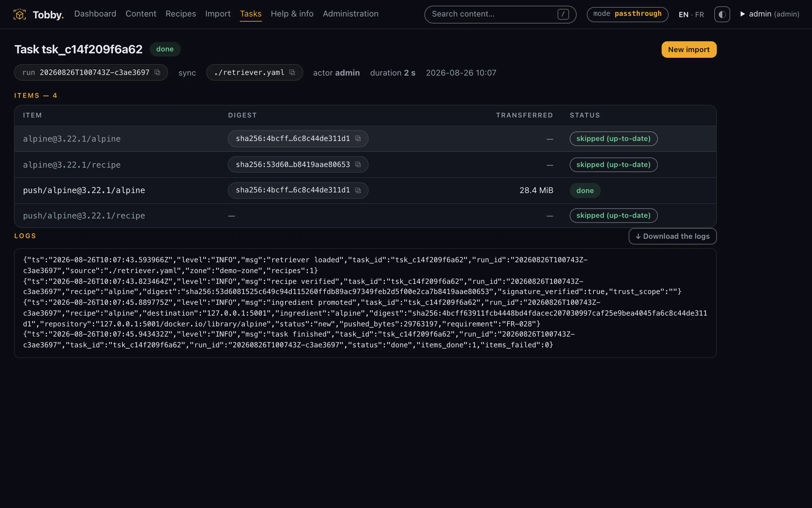812x508 pixels.
Task: Click the 'retriever loaded' log line
Action: pos(305,265)
